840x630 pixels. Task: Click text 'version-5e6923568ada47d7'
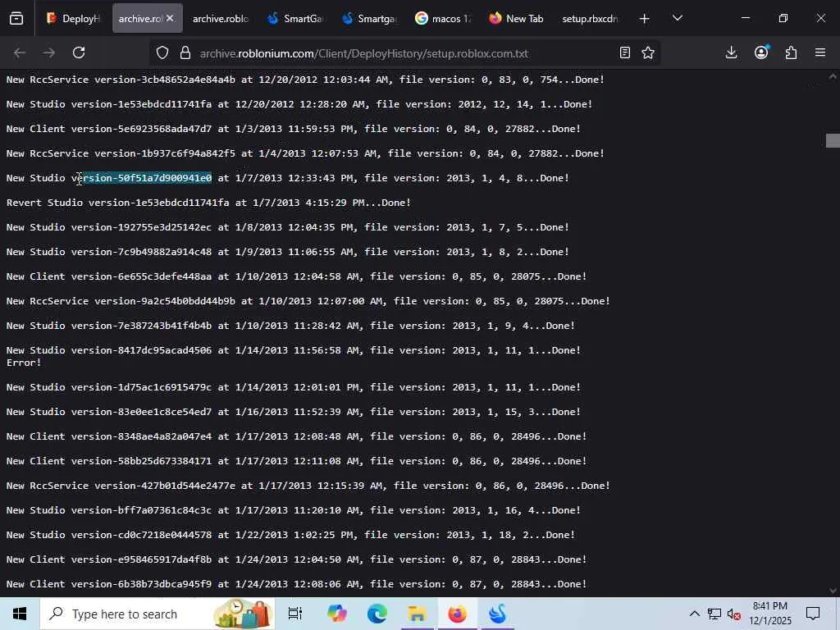(x=141, y=129)
